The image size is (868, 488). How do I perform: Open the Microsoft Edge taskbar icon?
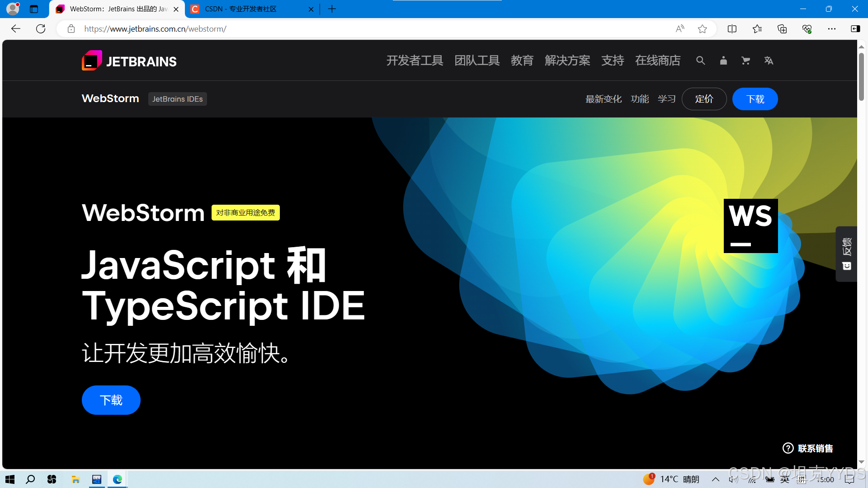[118, 479]
